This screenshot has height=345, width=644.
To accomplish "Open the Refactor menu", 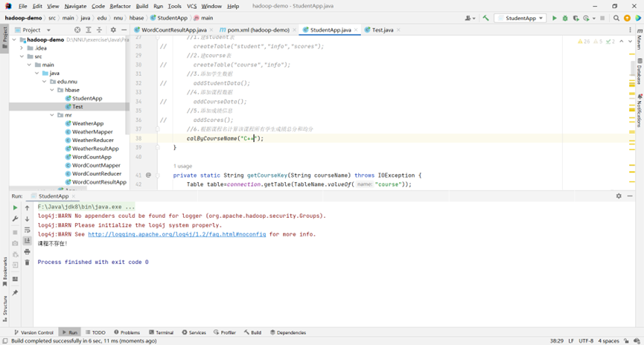I will click(x=120, y=6).
